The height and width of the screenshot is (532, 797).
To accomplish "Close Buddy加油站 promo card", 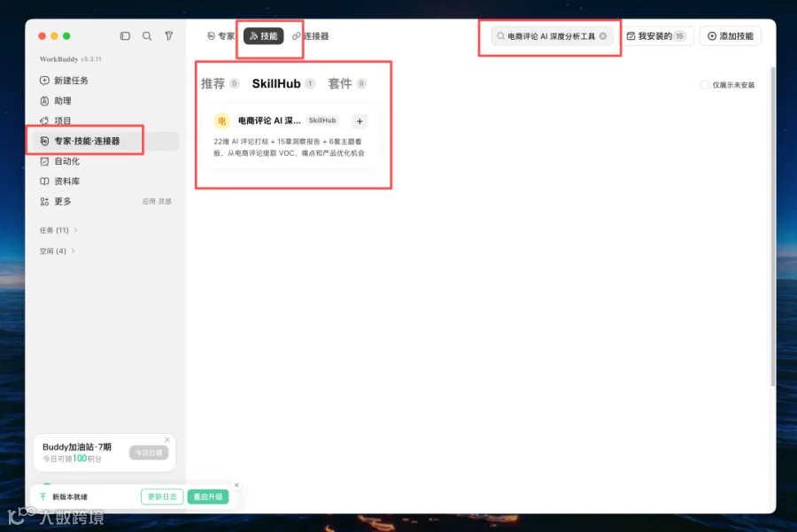I will 167,440.
